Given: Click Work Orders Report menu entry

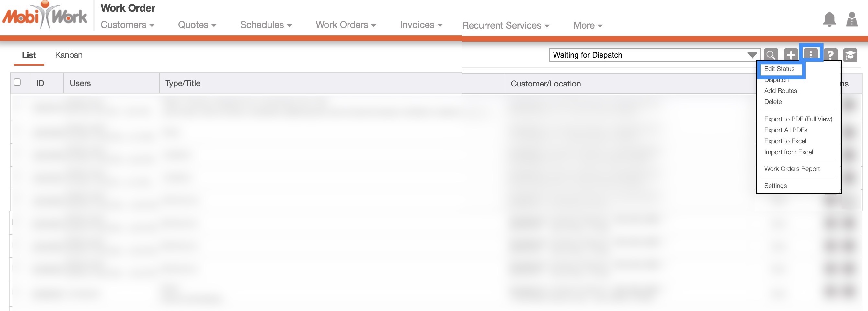Looking at the screenshot, I should point(792,169).
